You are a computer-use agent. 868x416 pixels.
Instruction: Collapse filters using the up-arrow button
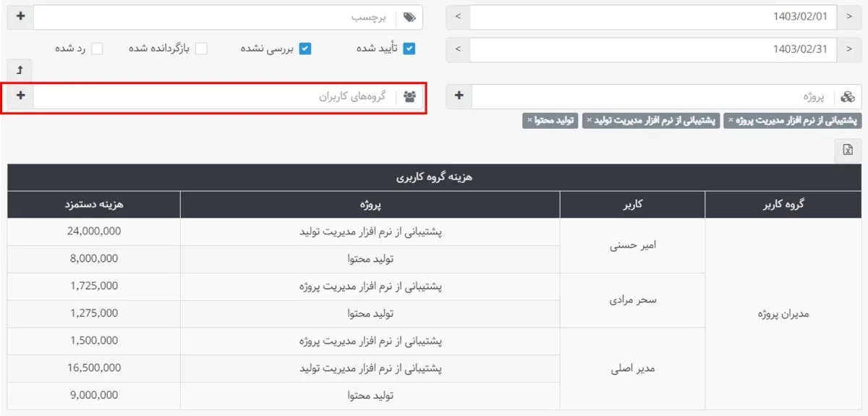[20, 69]
